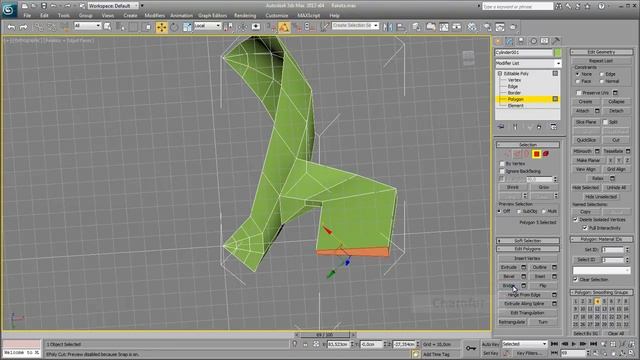Open the Tools menu
The width and height of the screenshot is (640, 360).
coord(64,16)
